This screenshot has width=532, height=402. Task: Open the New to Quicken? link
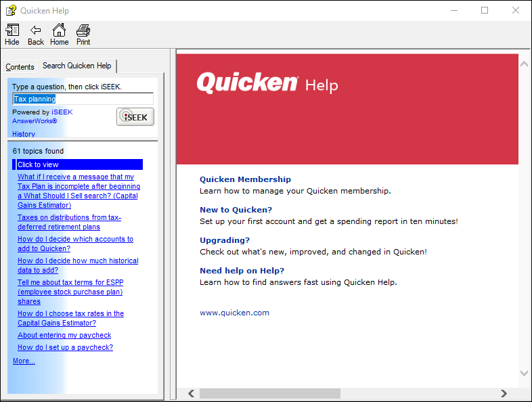click(236, 210)
